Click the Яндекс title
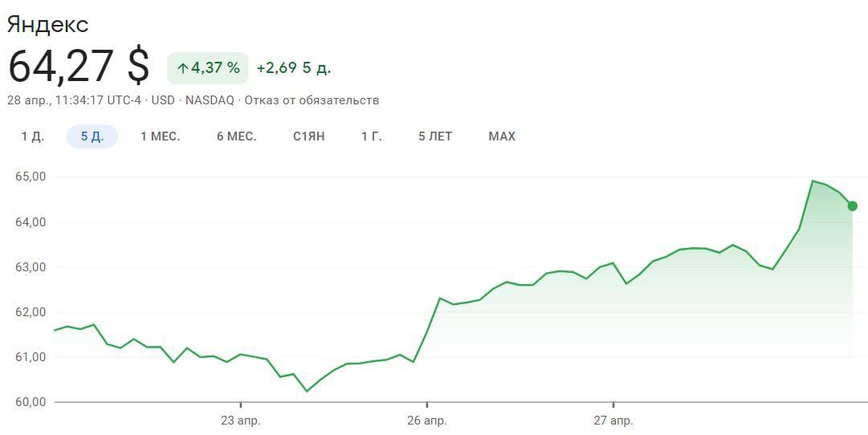The height and width of the screenshot is (435, 868). click(47, 24)
